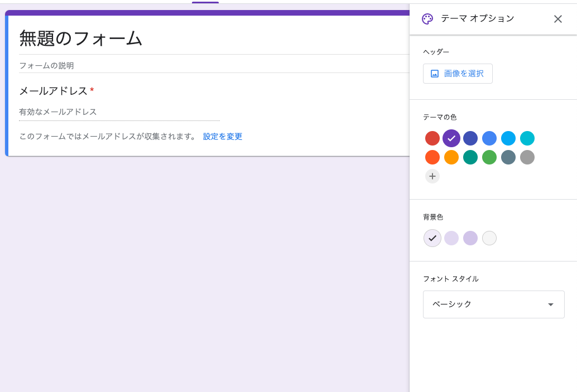Image resolution: width=577 pixels, height=392 pixels.
Task: Pick the blue theme color swatch
Action: pyautogui.click(x=489, y=138)
